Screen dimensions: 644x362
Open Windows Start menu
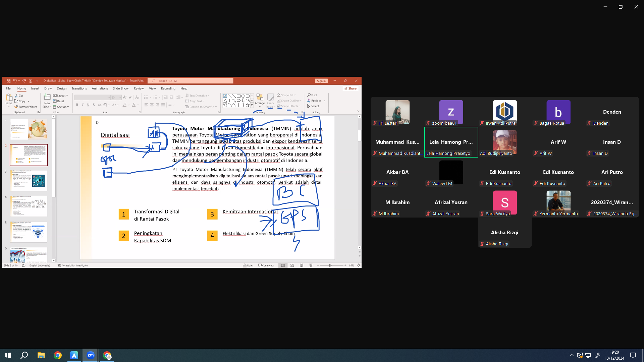click(8, 355)
